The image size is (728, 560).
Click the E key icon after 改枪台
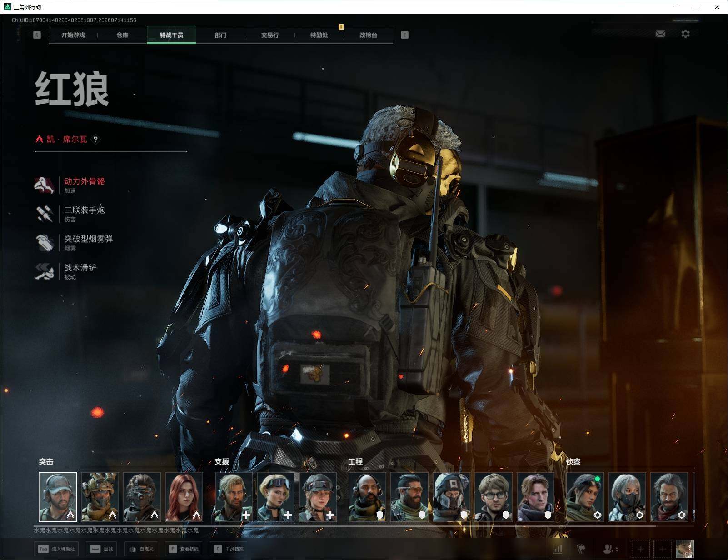[404, 35]
